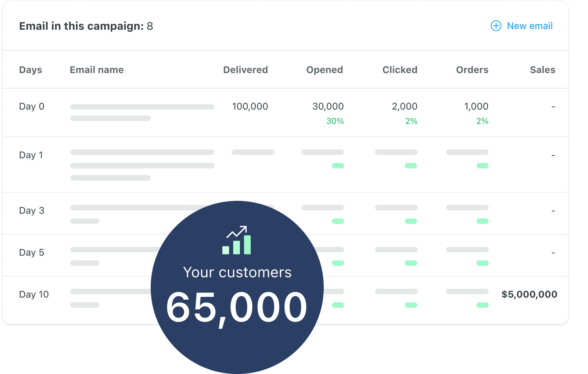Select the Sales column header

pos(543,70)
